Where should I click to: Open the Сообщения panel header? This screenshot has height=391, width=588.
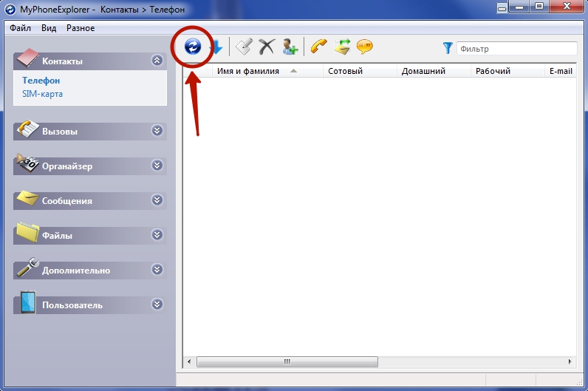coord(90,201)
